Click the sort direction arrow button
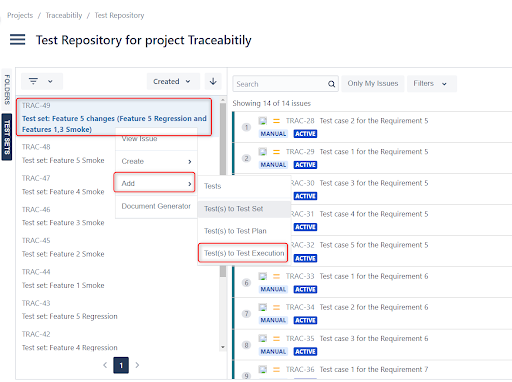Viewport: 512px width, 382px height. coord(213,81)
